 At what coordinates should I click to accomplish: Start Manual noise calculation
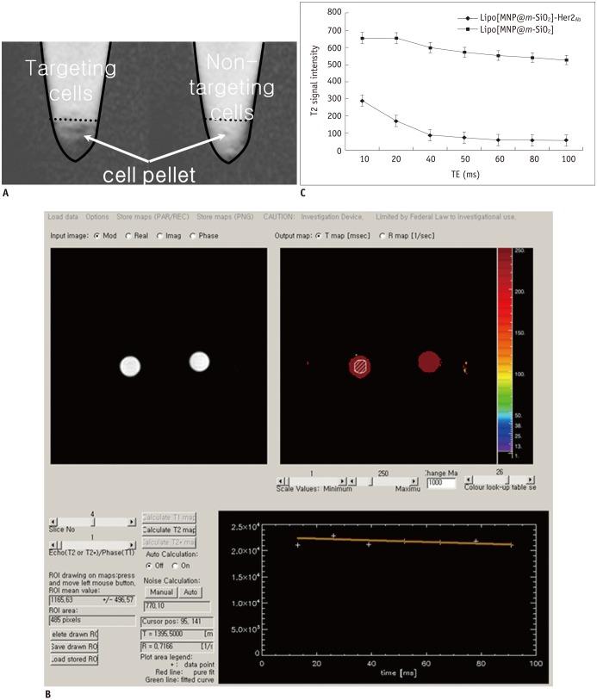[161, 592]
